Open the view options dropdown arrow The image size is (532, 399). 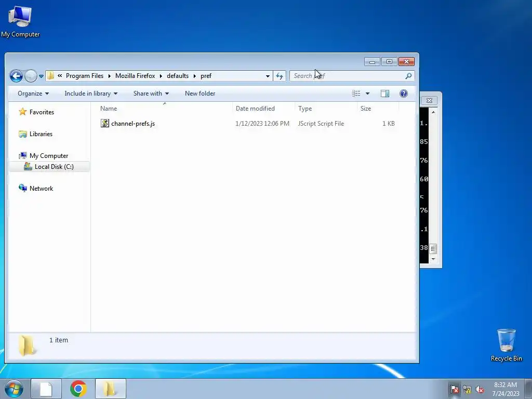pos(367,94)
